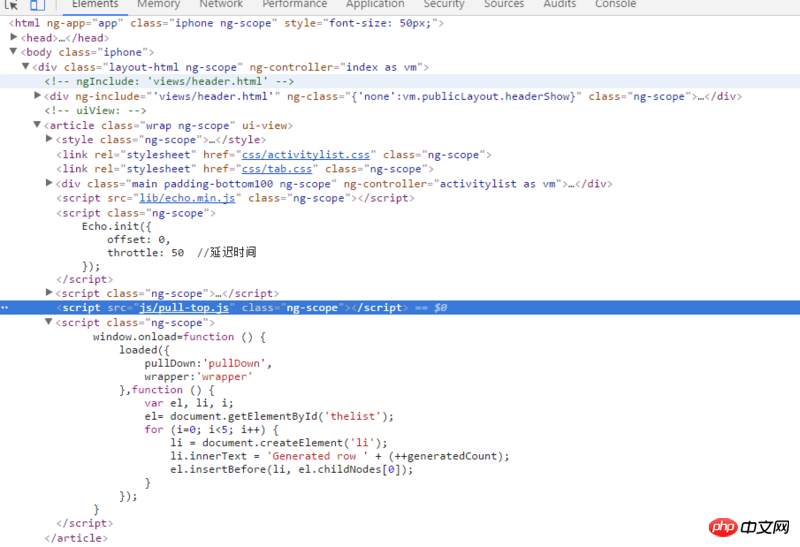This screenshot has height=547, width=800.
Task: Click the 'offset: 0,' code line
Action: [138, 239]
